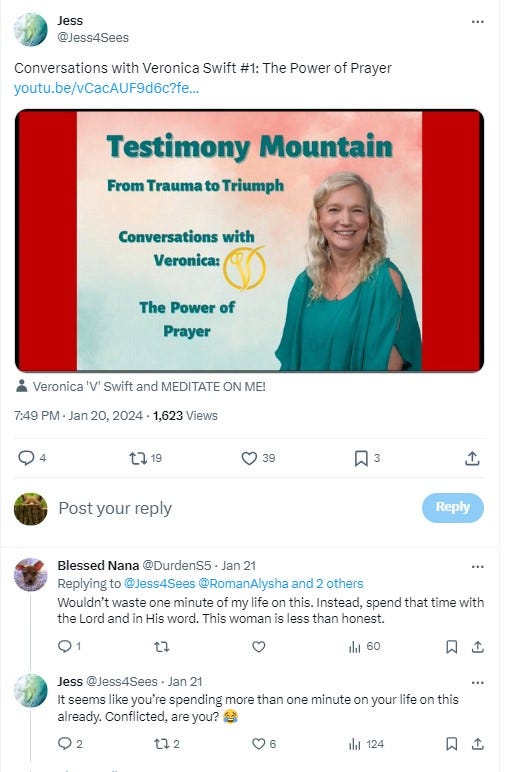The width and height of the screenshot is (521, 772).
Task: Open more options on Jess's main post
Action: tap(477, 22)
